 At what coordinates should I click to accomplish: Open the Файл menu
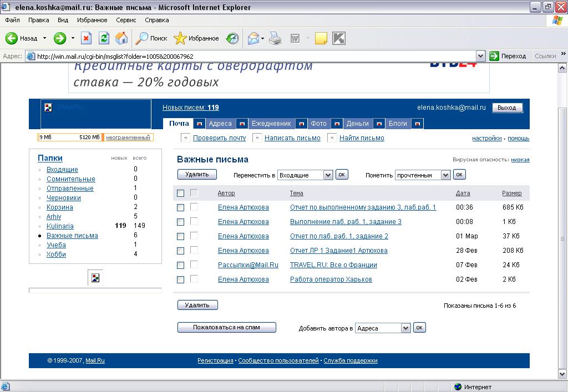coord(12,20)
